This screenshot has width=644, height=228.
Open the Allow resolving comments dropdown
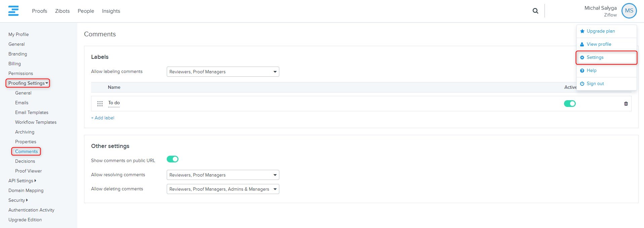[x=223, y=175]
